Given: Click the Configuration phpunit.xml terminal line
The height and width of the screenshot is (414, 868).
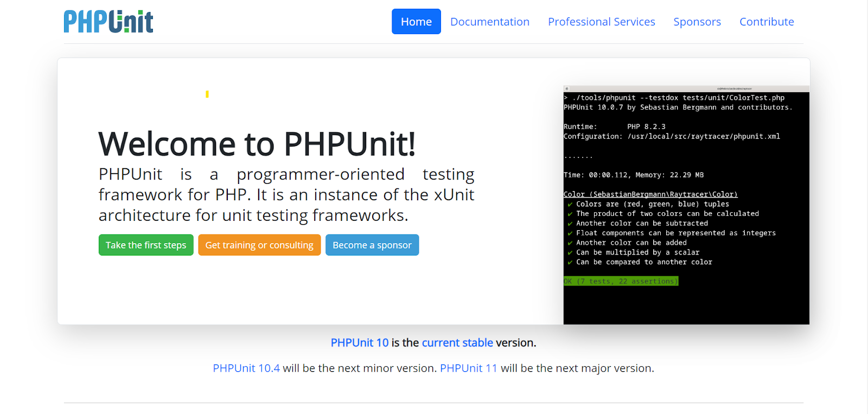Looking at the screenshot, I should (672, 137).
